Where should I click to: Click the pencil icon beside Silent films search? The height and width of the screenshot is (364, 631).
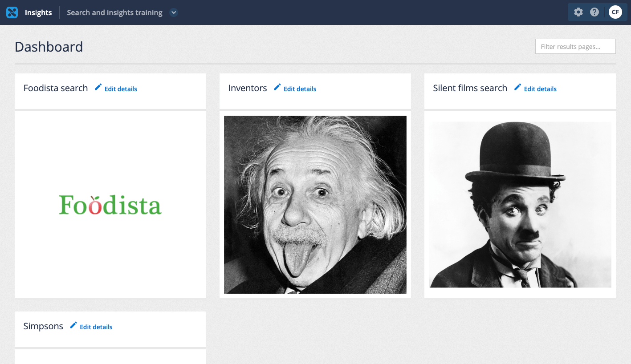pyautogui.click(x=517, y=88)
